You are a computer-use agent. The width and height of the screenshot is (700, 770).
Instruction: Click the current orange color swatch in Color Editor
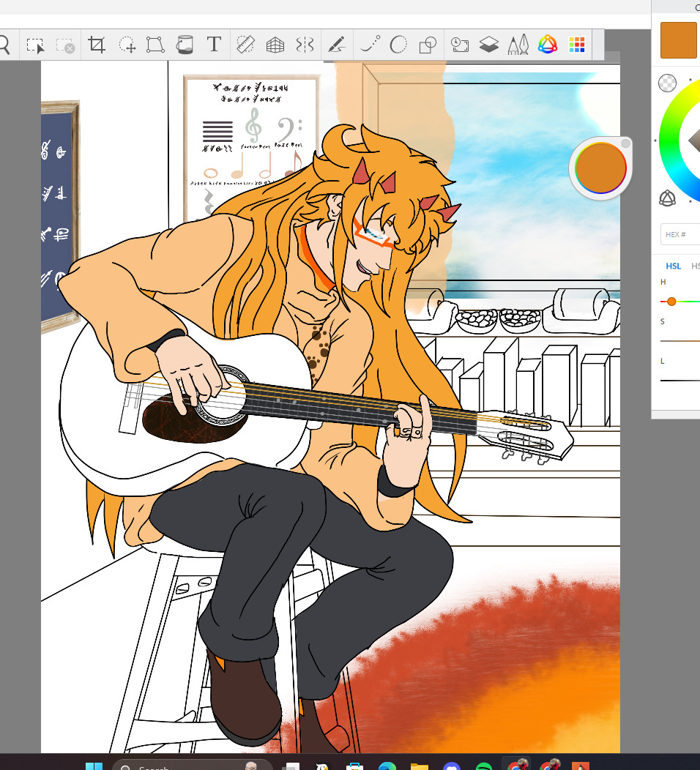678,40
